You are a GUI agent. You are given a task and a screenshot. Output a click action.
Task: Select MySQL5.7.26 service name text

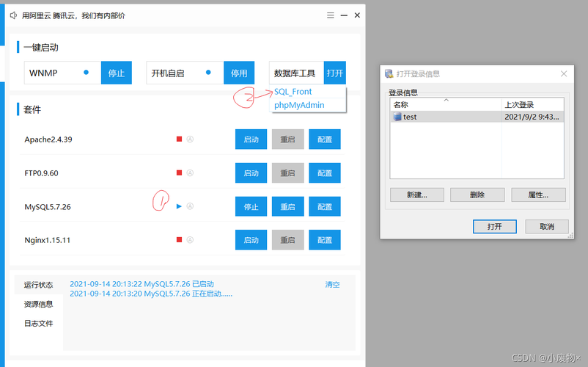(x=48, y=206)
